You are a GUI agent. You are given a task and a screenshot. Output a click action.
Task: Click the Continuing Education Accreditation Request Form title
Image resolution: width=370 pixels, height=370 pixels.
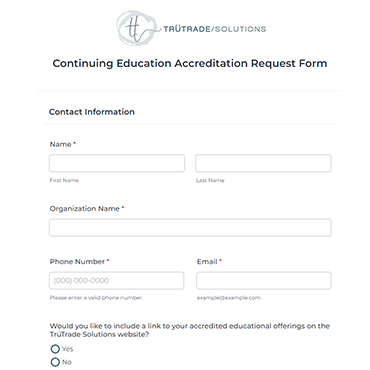[x=190, y=63]
